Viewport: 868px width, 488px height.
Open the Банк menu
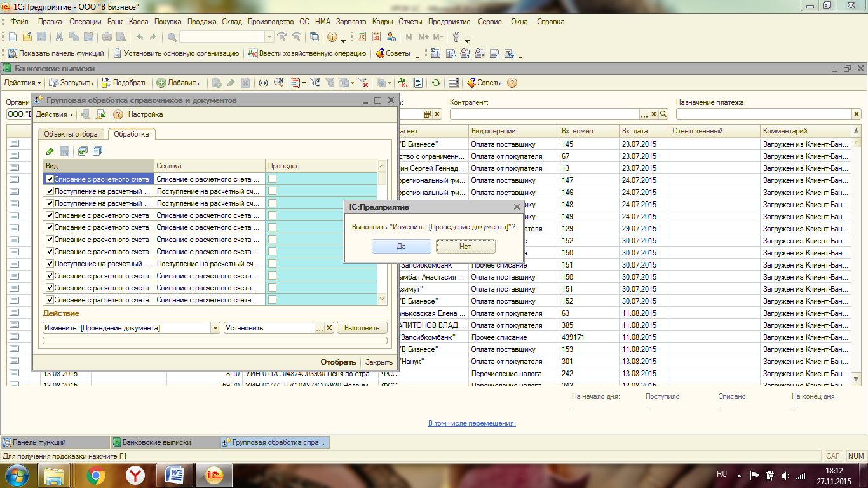pos(115,22)
